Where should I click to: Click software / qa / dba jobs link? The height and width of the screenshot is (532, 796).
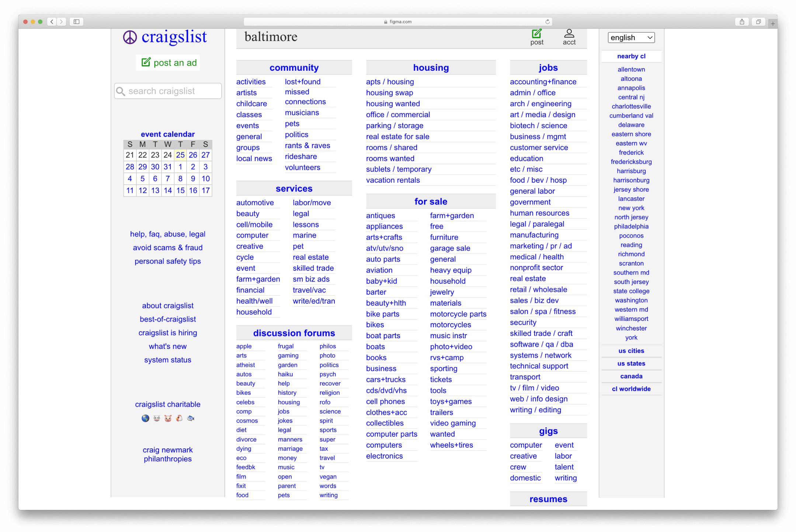click(x=541, y=344)
